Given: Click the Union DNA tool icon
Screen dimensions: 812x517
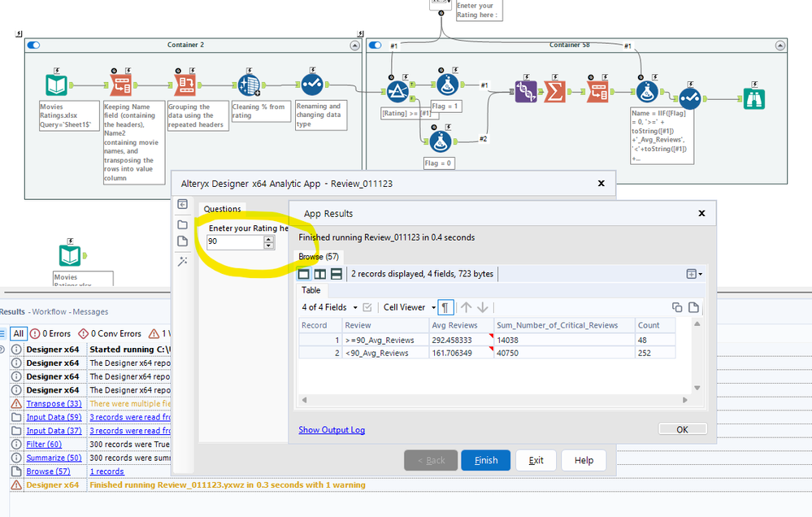Looking at the screenshot, I should (525, 90).
